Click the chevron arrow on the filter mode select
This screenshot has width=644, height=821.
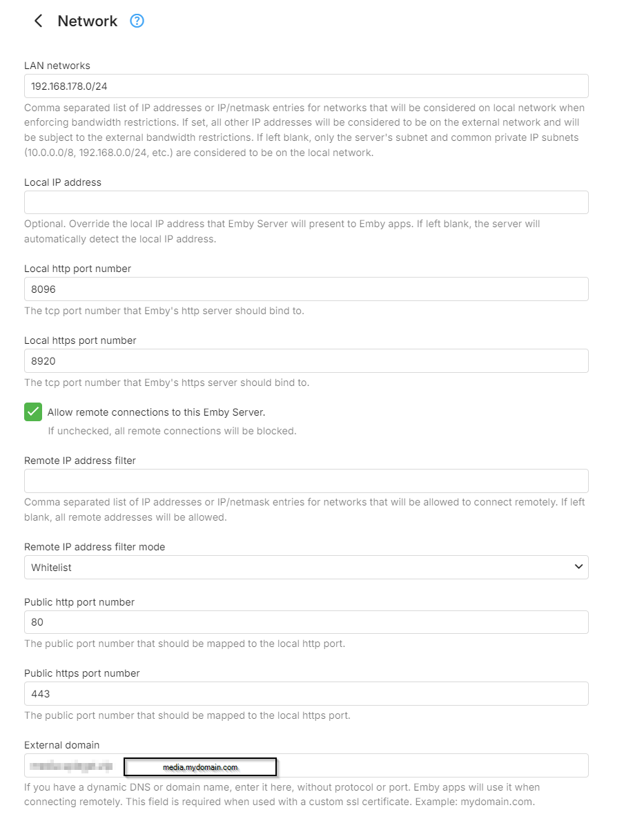(578, 567)
